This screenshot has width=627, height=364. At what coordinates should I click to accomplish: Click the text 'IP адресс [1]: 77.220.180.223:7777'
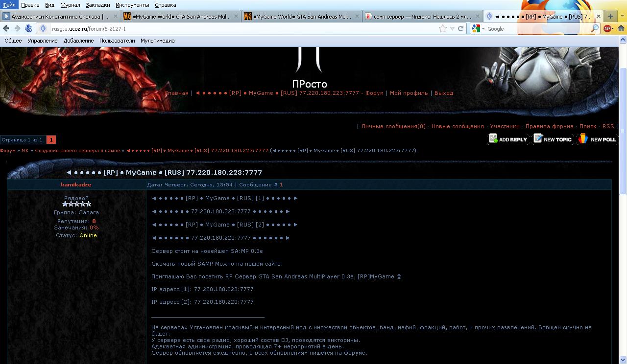202,289
